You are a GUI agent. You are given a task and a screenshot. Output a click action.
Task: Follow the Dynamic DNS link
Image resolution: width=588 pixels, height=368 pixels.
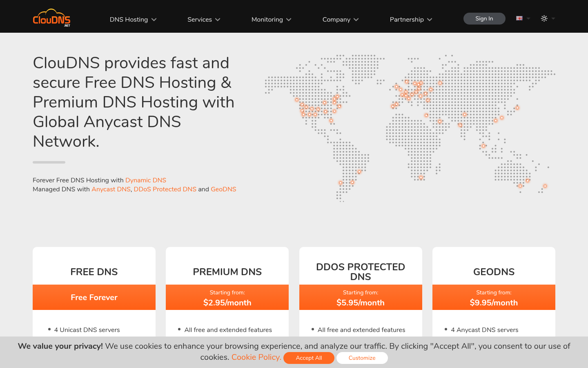(x=146, y=180)
